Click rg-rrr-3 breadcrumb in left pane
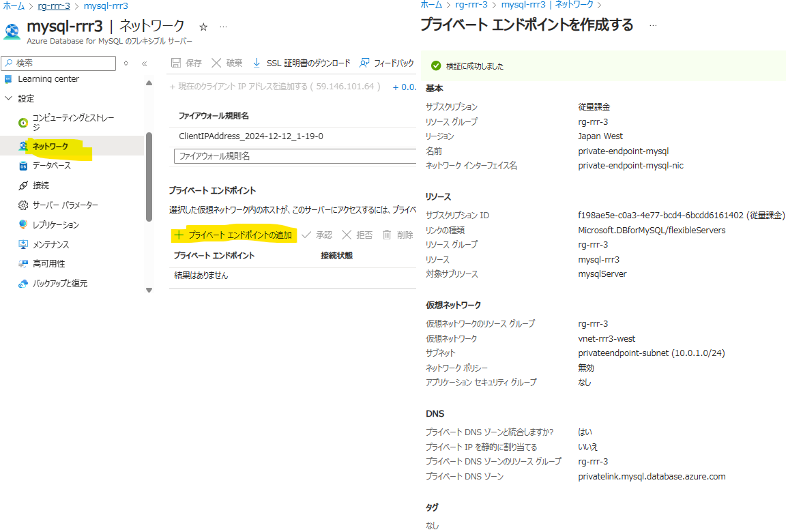This screenshot has height=532, width=788. point(54,6)
